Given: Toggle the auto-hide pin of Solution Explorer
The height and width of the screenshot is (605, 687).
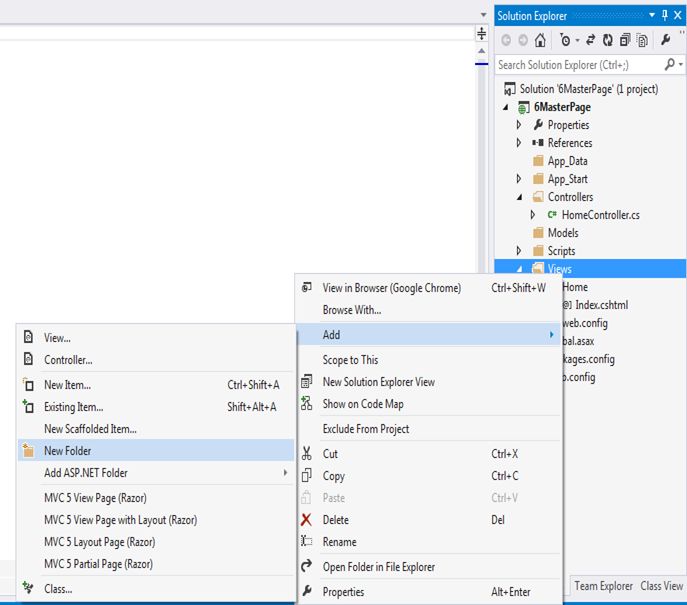Looking at the screenshot, I should [665, 15].
